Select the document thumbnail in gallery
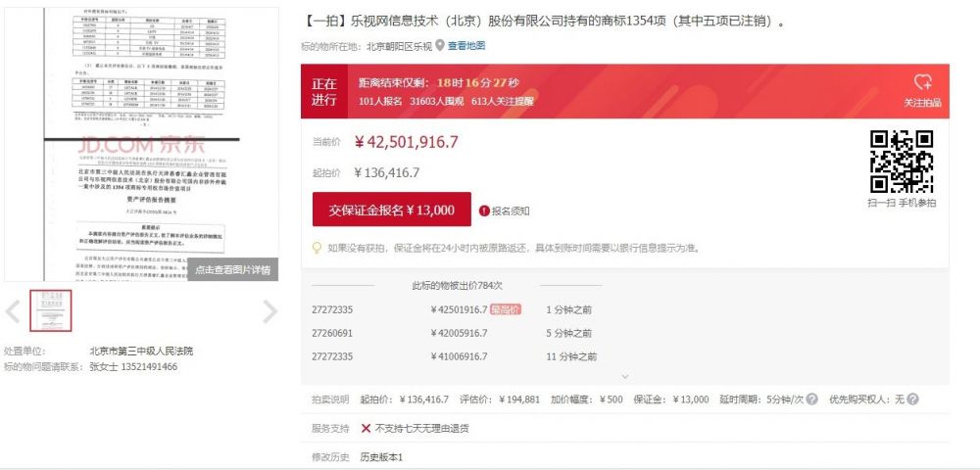Viewport: 980px width, 470px height. (51, 311)
